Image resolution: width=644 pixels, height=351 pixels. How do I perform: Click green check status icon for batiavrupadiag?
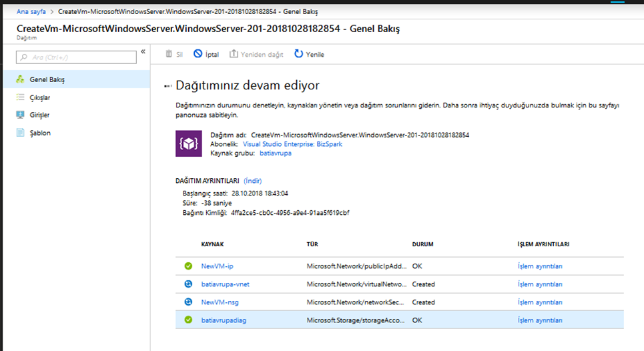(x=188, y=320)
